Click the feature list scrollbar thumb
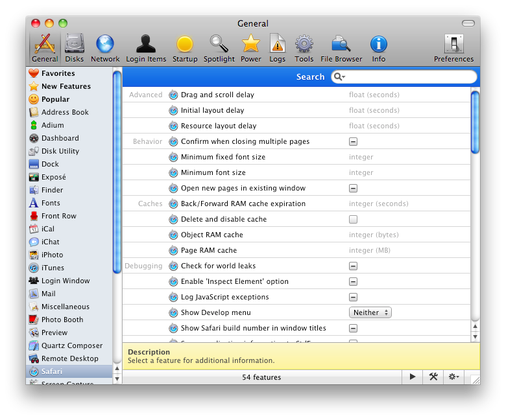Viewport: 506px width, 420px height. pyautogui.click(x=475, y=122)
